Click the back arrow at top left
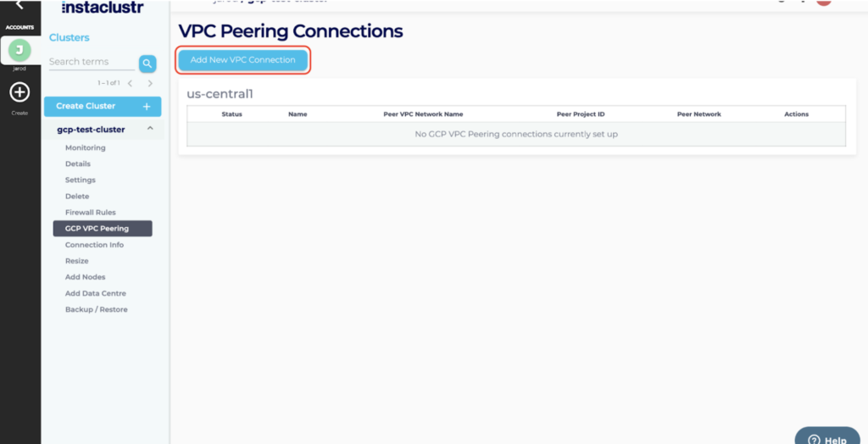The width and height of the screenshot is (868, 444). 19,6
